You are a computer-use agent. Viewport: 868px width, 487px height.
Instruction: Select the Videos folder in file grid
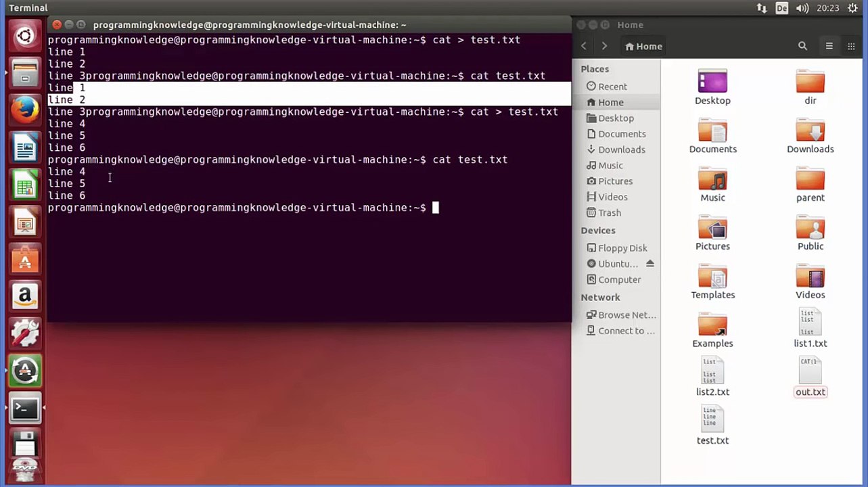[810, 282]
